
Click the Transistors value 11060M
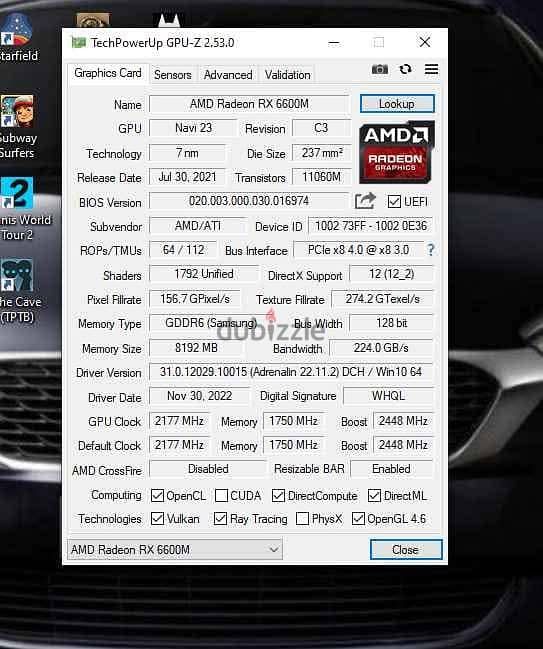pos(321,177)
